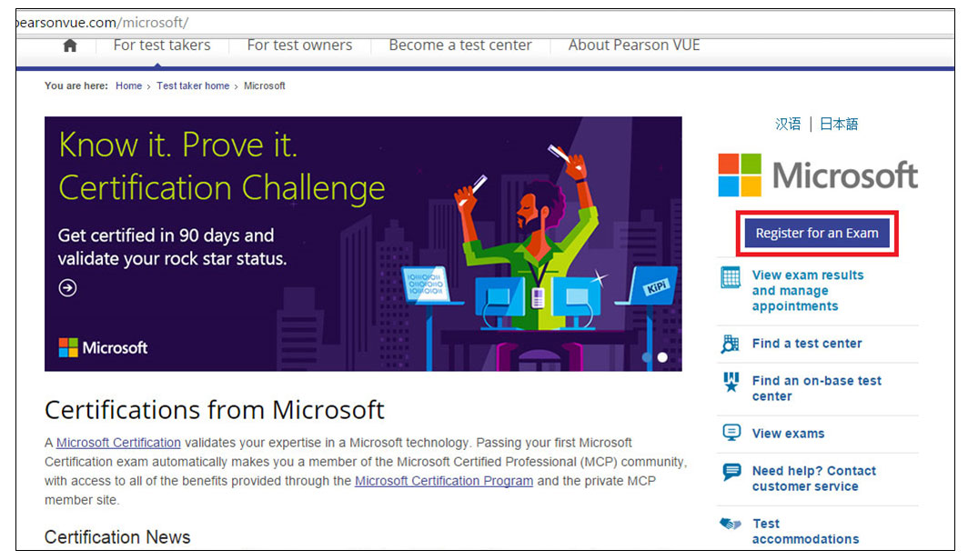Image resolution: width=968 pixels, height=560 pixels.
Task: Click the circled arrow in the banner
Action: (68, 288)
